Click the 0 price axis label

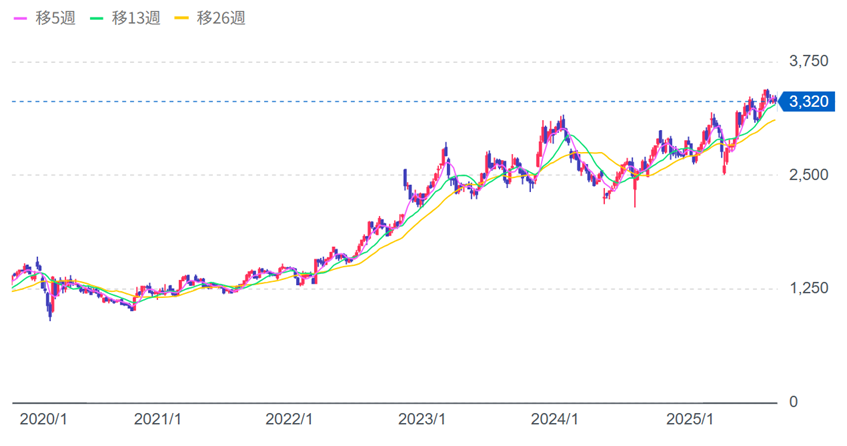click(793, 402)
